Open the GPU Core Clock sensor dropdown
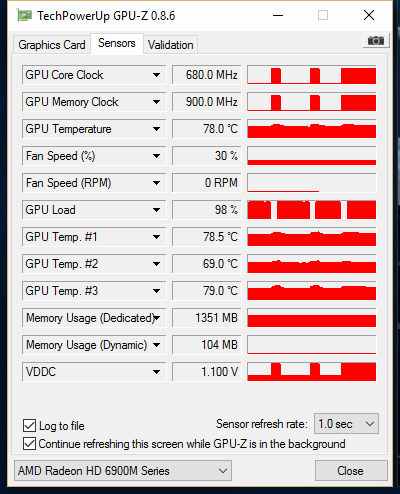The width and height of the screenshot is (400, 494). [x=156, y=75]
